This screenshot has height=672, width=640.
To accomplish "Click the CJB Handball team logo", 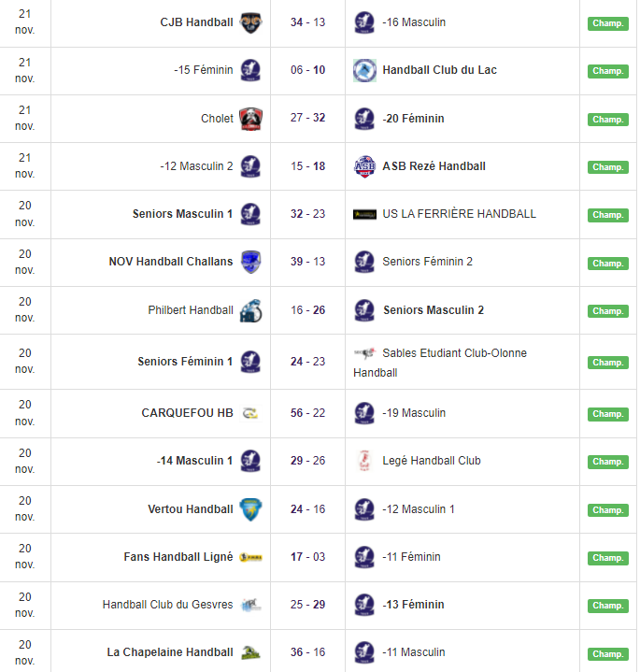I will click(250, 22).
